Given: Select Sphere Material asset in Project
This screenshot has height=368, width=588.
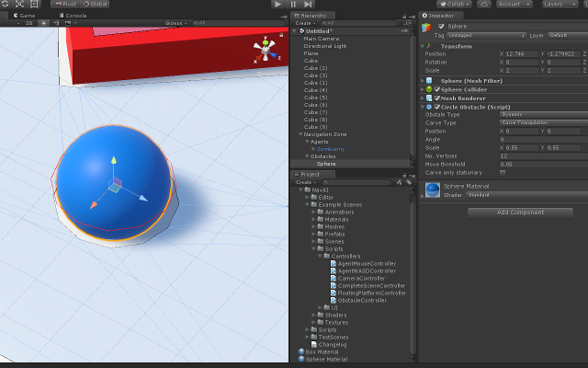Looking at the screenshot, I should tap(326, 360).
